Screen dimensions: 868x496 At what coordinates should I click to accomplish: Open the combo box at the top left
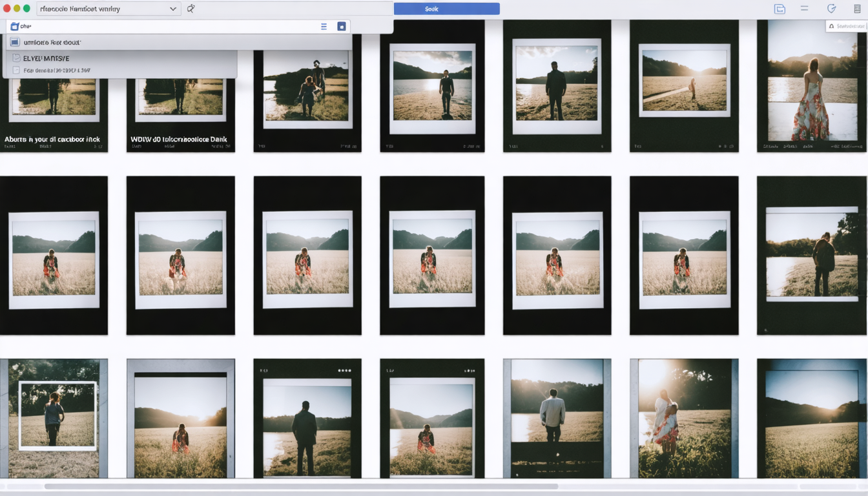[x=108, y=9]
